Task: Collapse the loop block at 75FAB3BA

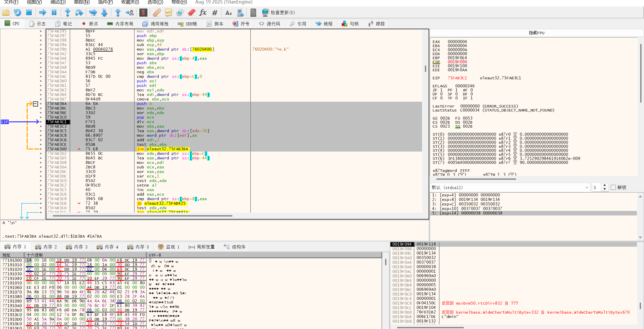Action: pos(35,104)
